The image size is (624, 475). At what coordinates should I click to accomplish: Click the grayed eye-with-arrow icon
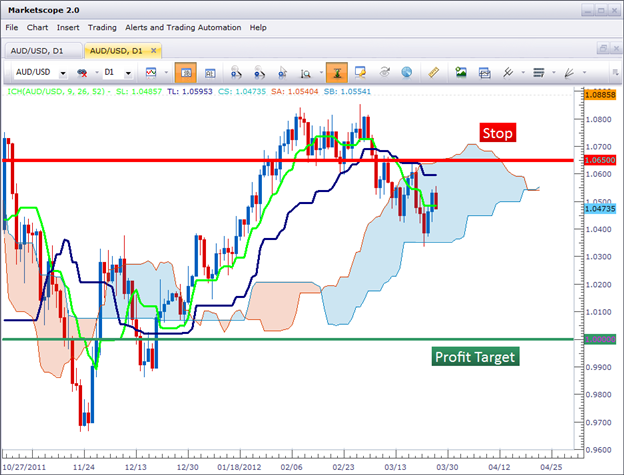click(x=384, y=72)
